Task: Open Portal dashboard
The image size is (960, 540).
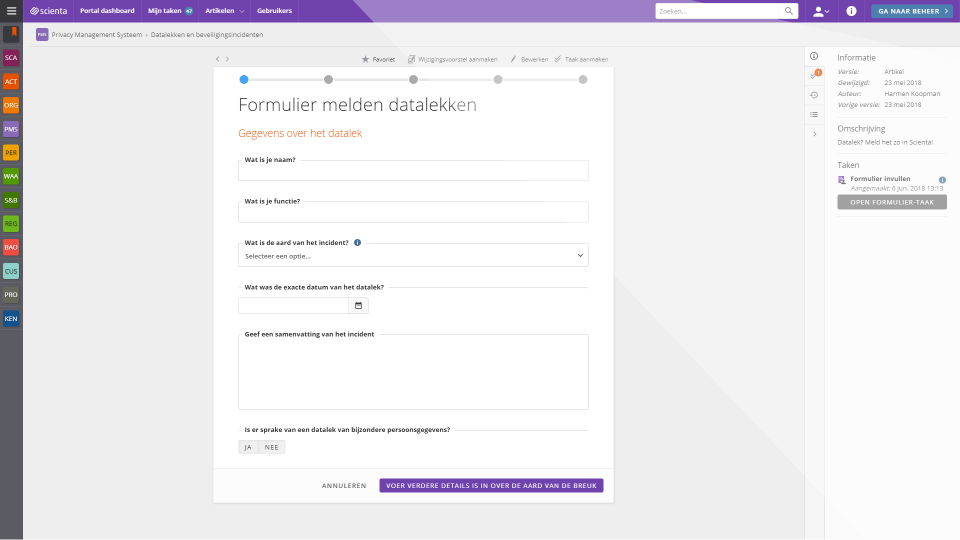Action: click(x=107, y=11)
